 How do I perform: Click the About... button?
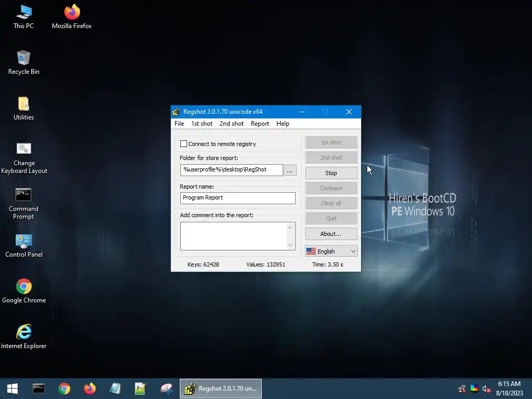pyautogui.click(x=331, y=234)
